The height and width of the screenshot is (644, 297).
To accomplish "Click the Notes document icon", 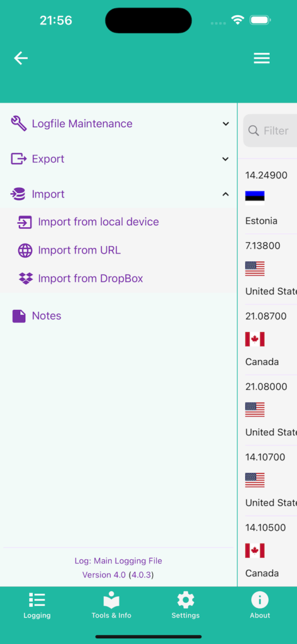I will point(19,316).
